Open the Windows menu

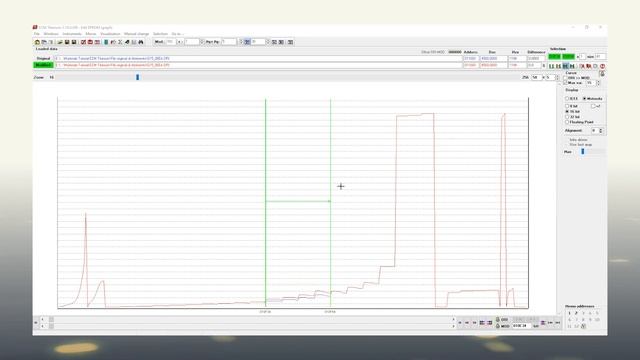[51, 34]
